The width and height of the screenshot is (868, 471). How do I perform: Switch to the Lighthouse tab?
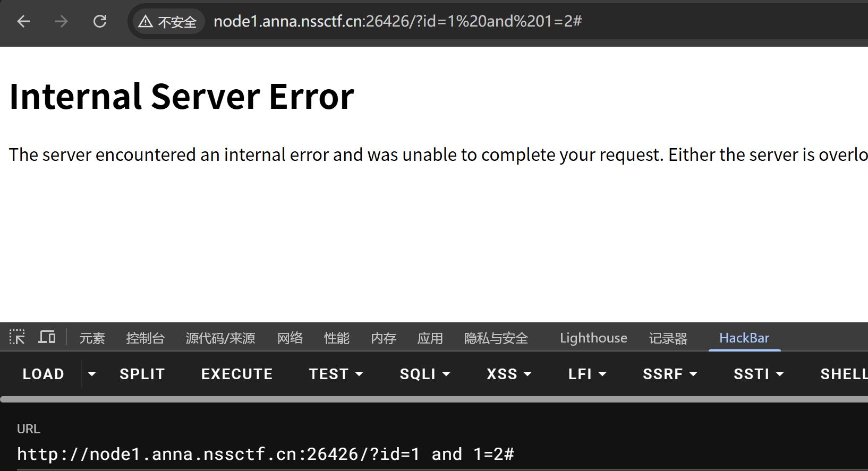(x=593, y=338)
